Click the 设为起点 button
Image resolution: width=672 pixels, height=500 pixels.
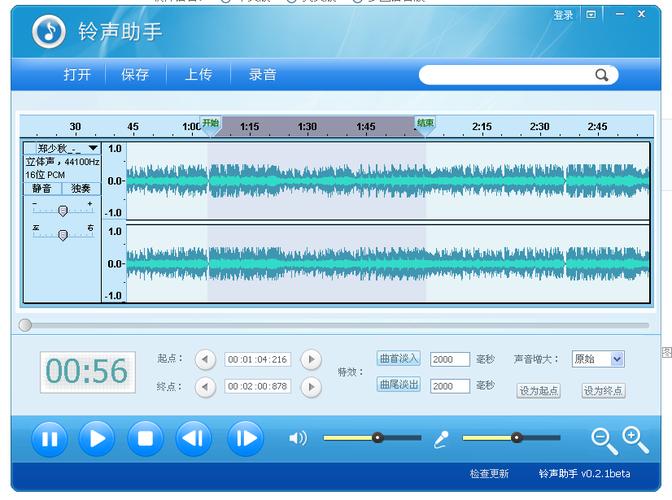539,391
